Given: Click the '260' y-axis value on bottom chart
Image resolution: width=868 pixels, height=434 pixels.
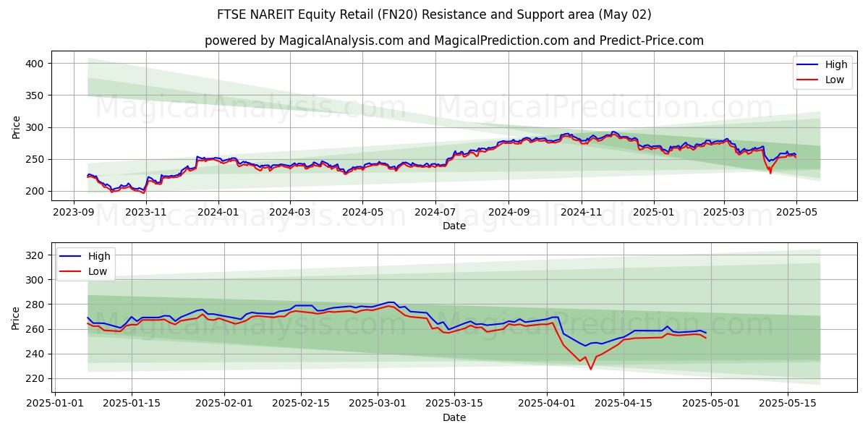Looking at the screenshot, I should coord(36,329).
